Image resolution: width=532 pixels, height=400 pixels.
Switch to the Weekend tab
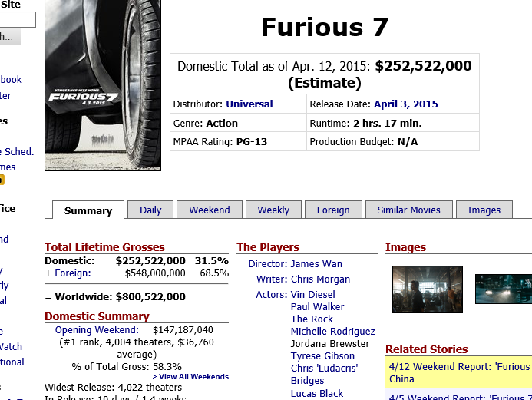[x=209, y=210]
